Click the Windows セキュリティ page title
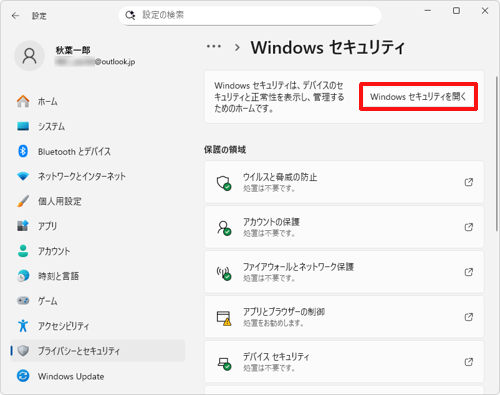 click(328, 47)
